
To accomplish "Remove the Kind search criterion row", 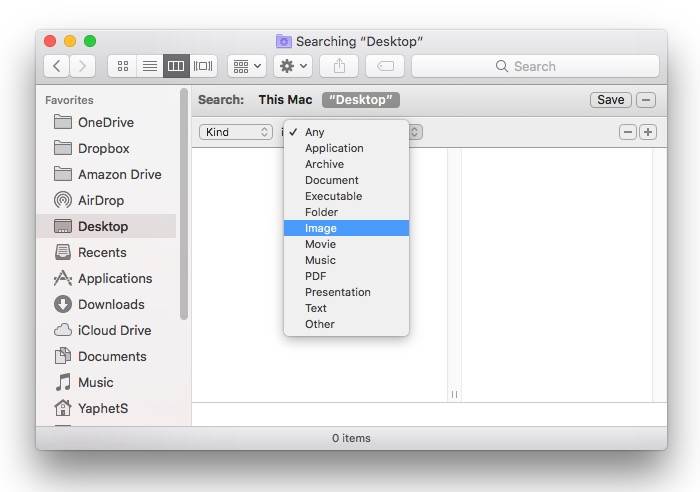I will pos(628,132).
